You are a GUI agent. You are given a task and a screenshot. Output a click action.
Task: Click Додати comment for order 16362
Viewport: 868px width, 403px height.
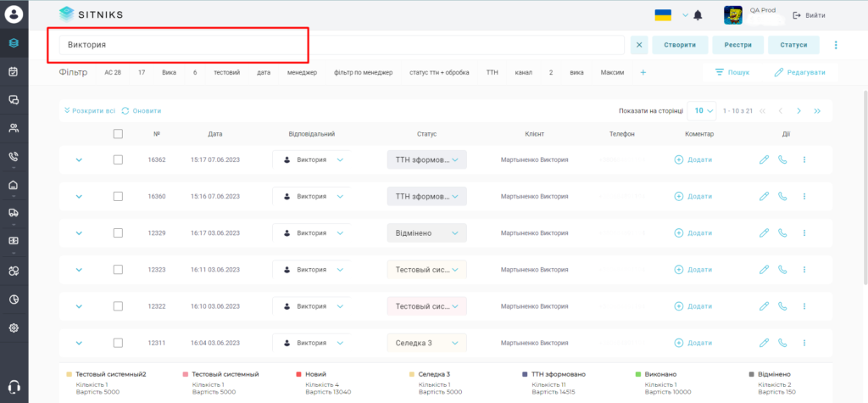coord(693,160)
